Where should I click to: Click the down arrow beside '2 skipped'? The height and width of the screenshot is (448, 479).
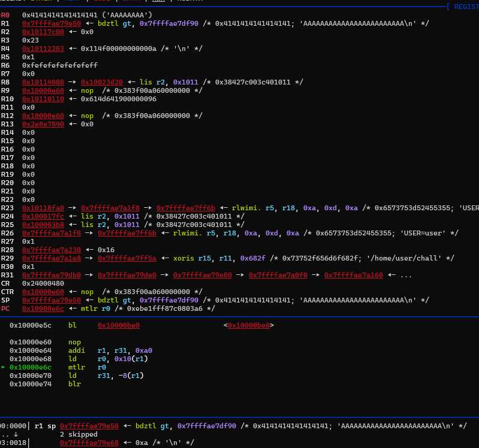(16, 434)
